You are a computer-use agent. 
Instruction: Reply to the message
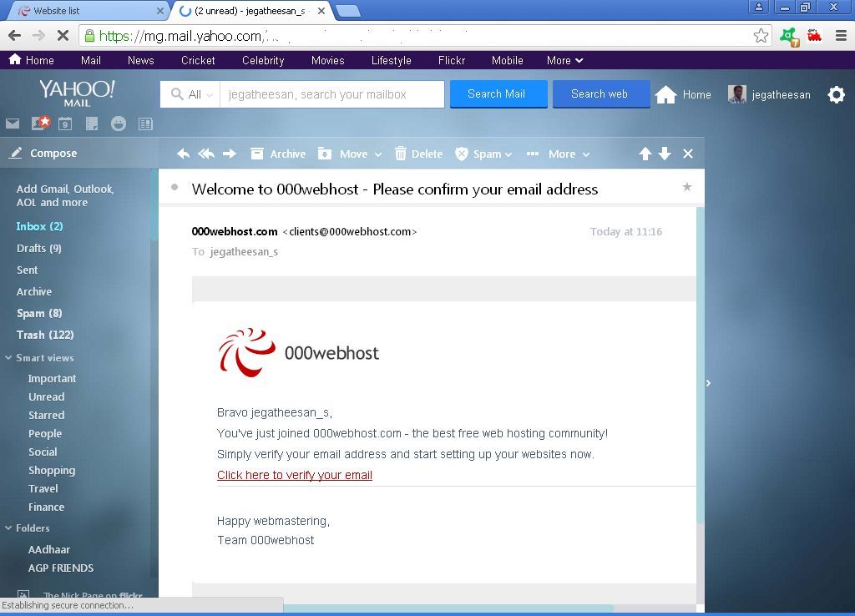[x=183, y=154]
